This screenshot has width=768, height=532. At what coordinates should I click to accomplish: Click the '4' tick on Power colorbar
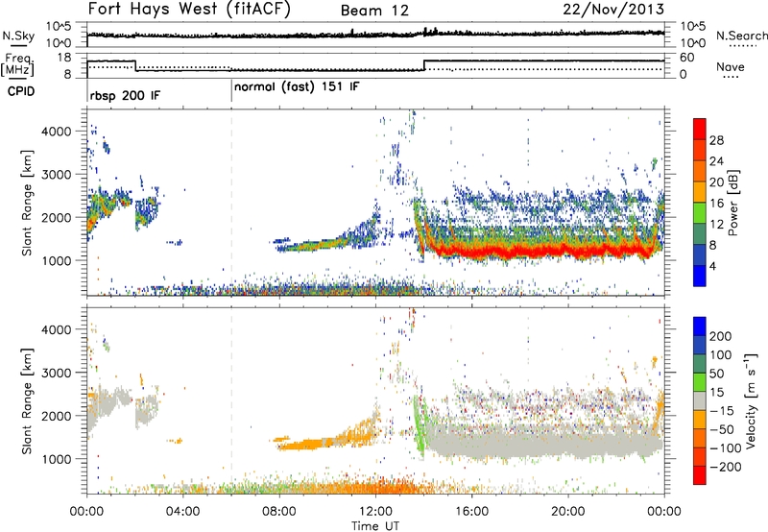point(713,266)
